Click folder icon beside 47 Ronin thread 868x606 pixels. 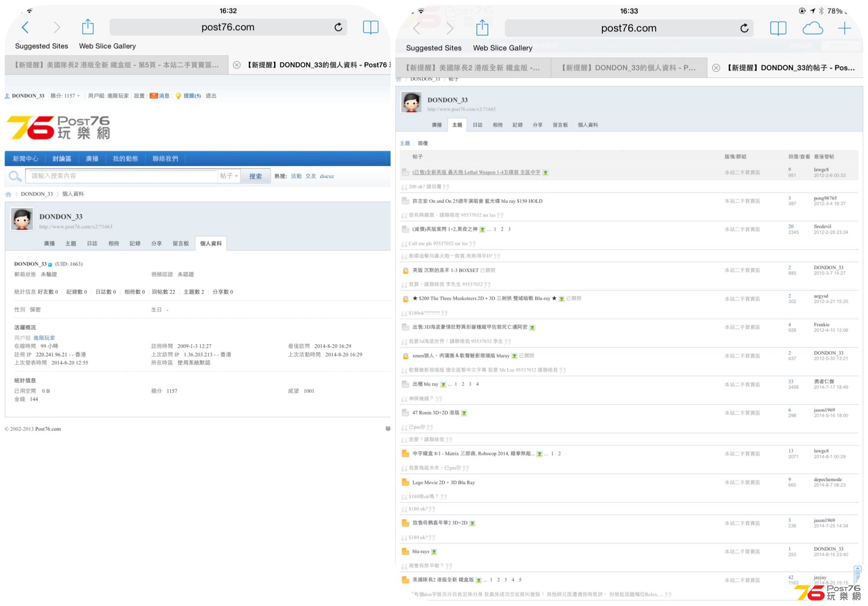pos(405,412)
